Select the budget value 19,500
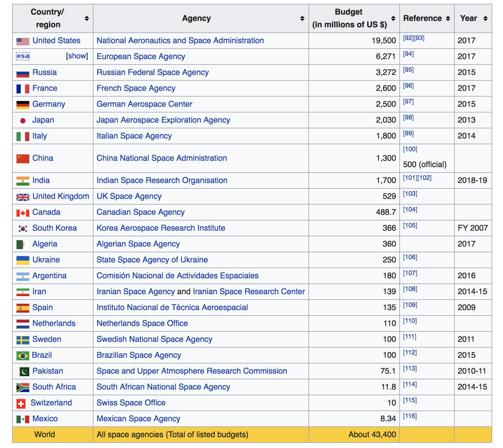Image resolution: width=503 pixels, height=448 pixels. tap(384, 41)
